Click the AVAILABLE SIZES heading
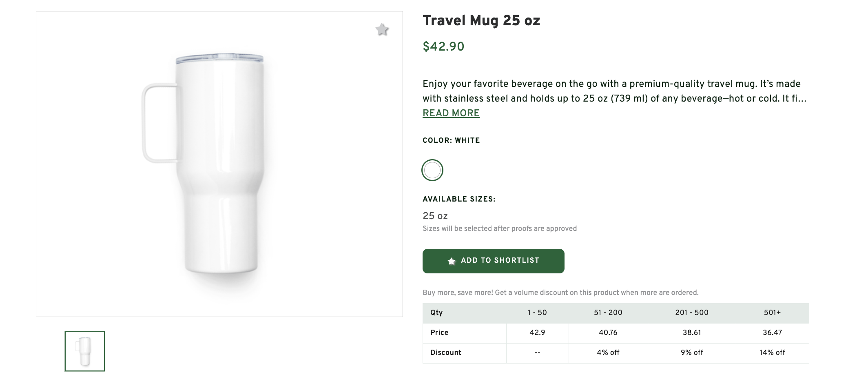 (x=458, y=199)
